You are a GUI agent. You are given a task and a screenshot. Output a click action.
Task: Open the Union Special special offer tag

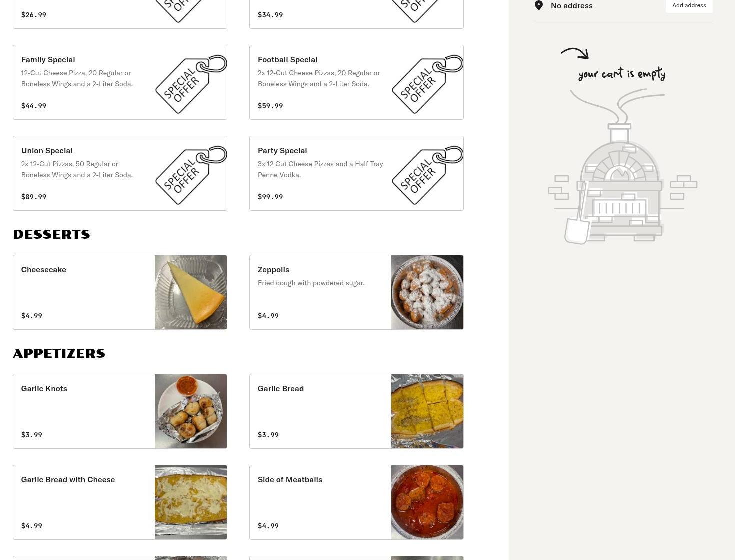tap(191, 173)
